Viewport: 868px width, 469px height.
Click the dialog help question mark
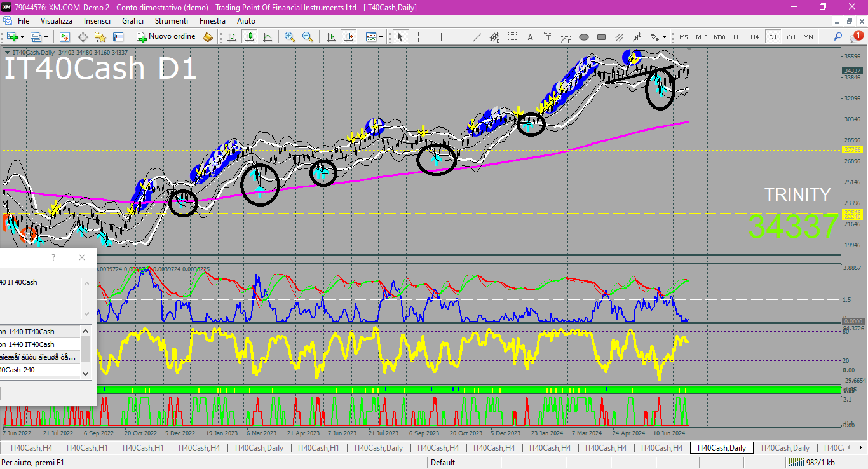[x=53, y=257]
